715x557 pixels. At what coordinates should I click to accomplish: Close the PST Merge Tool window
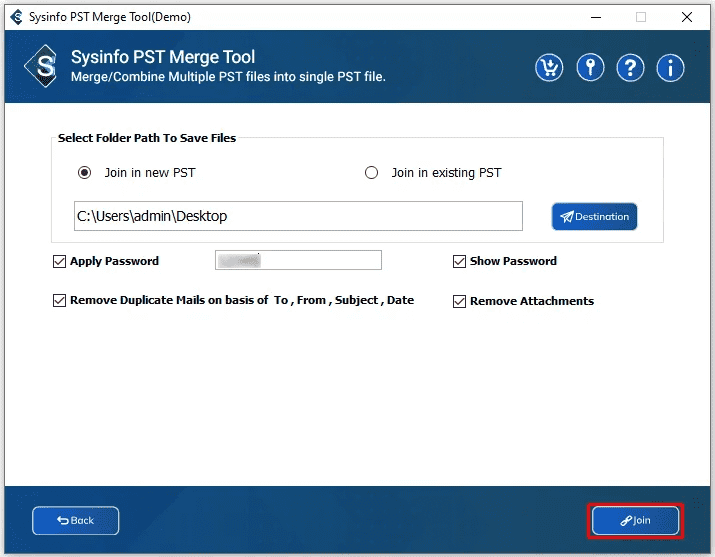[x=687, y=17]
